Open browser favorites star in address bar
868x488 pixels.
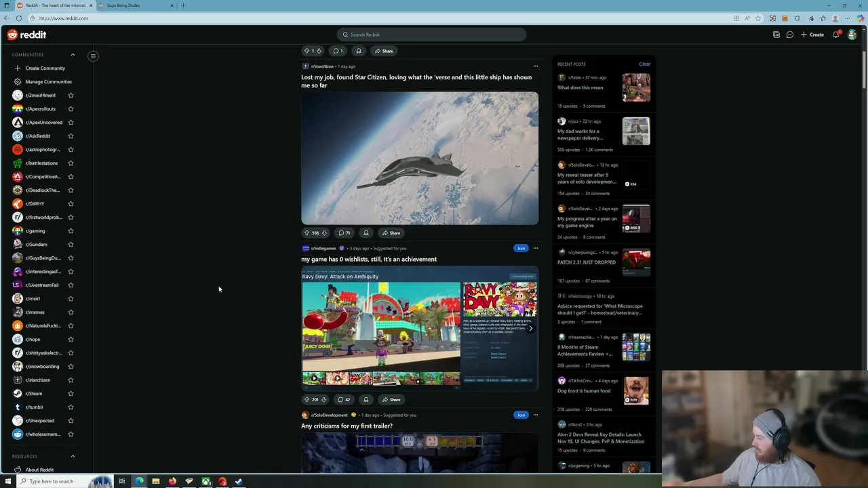point(759,18)
